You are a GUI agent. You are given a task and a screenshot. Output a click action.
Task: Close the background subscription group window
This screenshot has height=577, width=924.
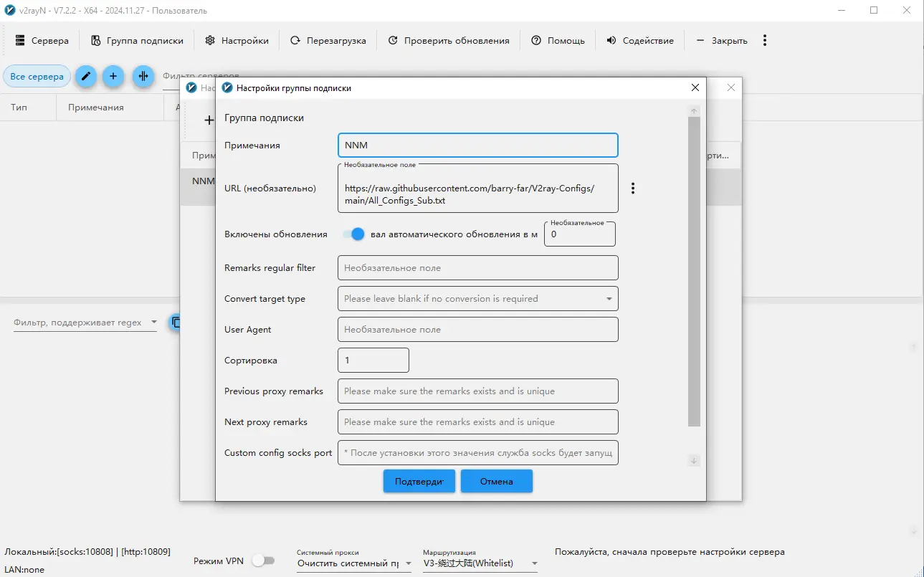coord(731,87)
